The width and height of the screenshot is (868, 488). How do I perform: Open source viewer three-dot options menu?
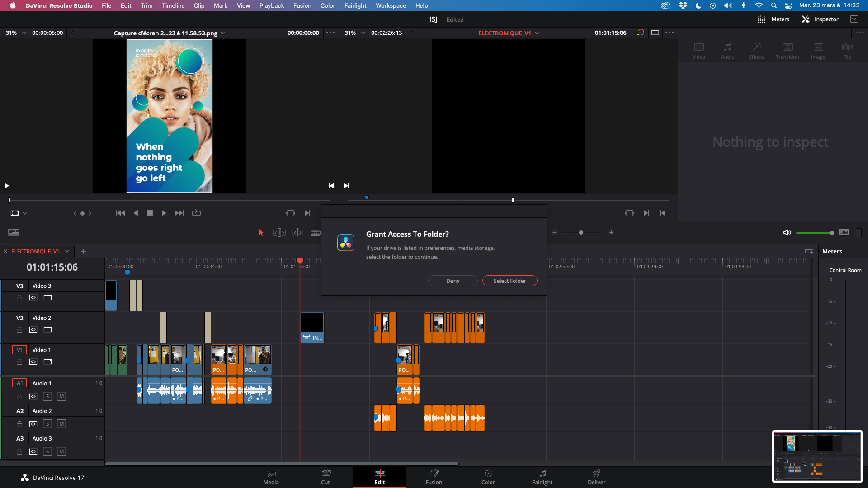330,33
